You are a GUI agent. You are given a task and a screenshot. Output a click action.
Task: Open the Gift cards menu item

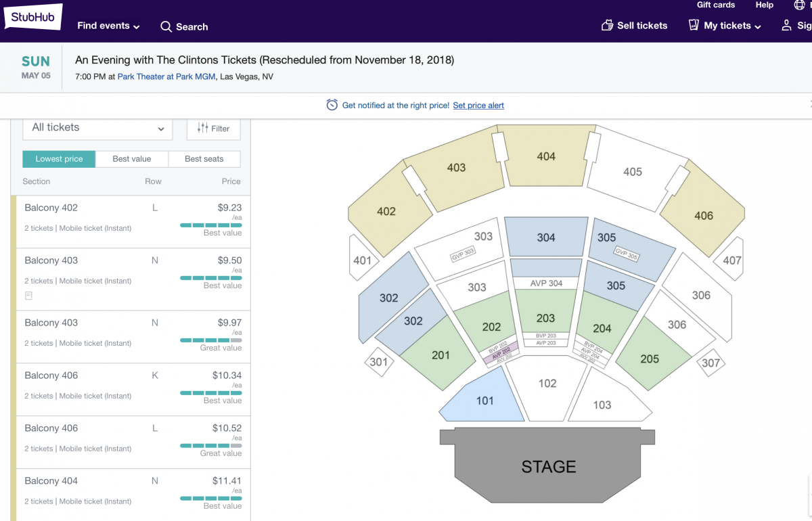[716, 5]
